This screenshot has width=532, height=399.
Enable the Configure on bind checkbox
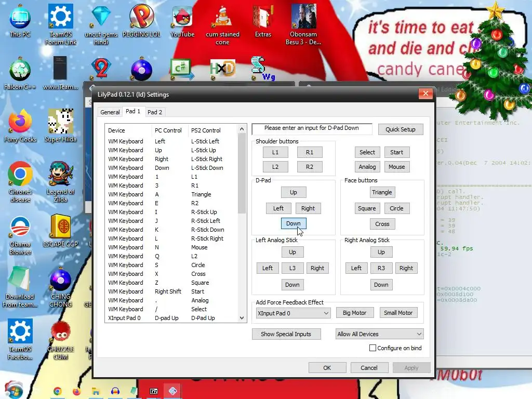(373, 348)
